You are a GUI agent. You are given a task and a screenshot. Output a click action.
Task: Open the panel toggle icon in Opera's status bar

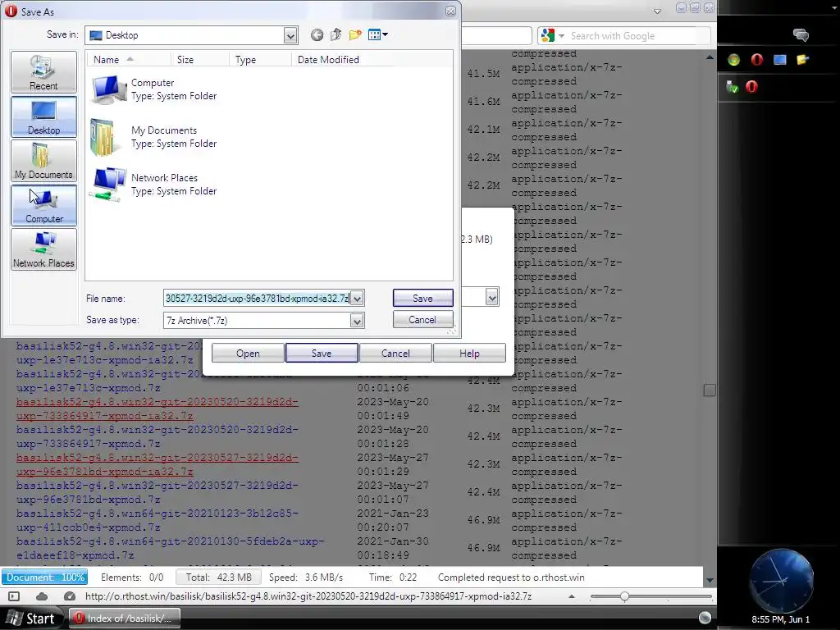coord(14,596)
